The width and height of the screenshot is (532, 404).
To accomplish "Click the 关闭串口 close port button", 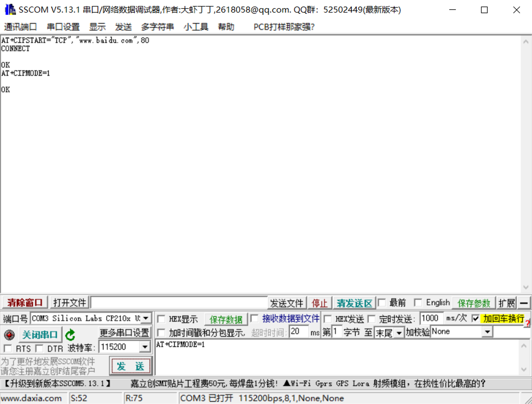I will click(40, 335).
